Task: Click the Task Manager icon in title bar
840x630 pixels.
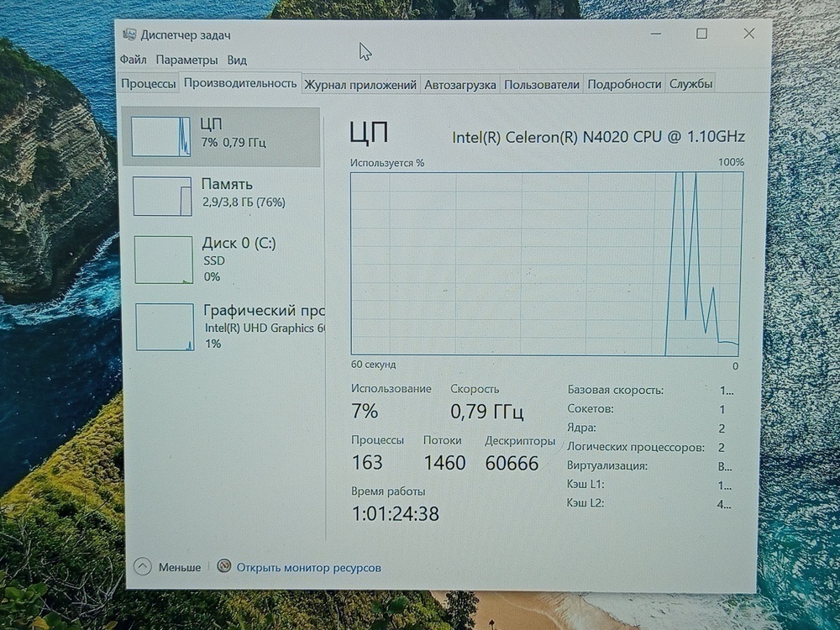Action: tap(132, 34)
